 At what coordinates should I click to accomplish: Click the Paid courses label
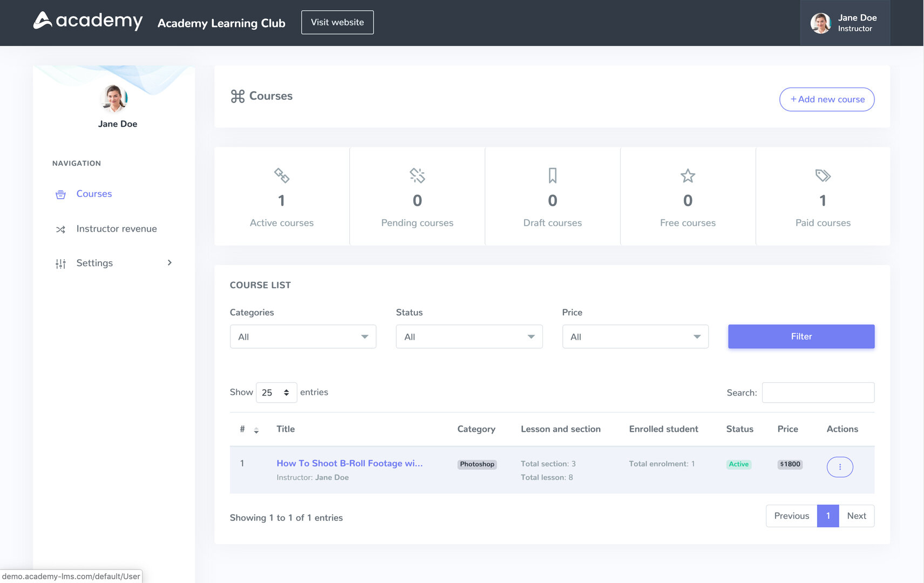tap(823, 223)
